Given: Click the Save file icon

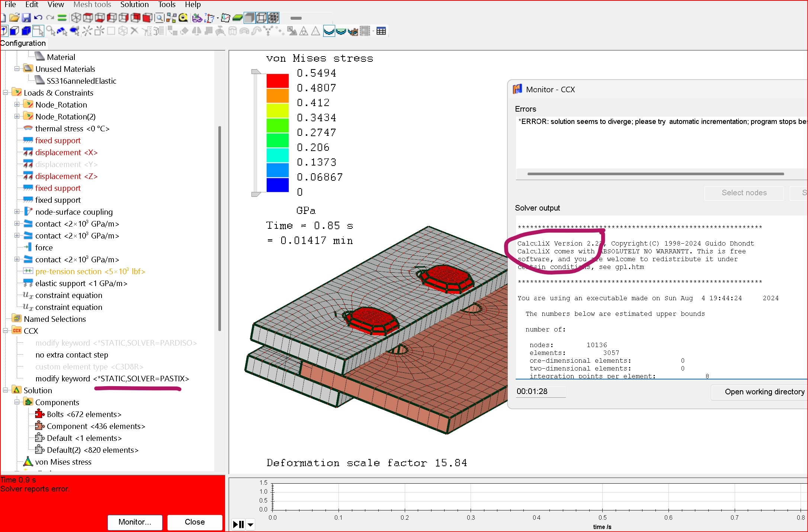Looking at the screenshot, I should [26, 17].
